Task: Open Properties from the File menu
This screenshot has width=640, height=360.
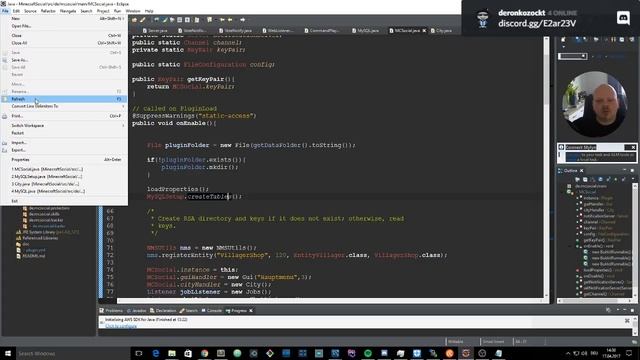Action: coord(64,160)
